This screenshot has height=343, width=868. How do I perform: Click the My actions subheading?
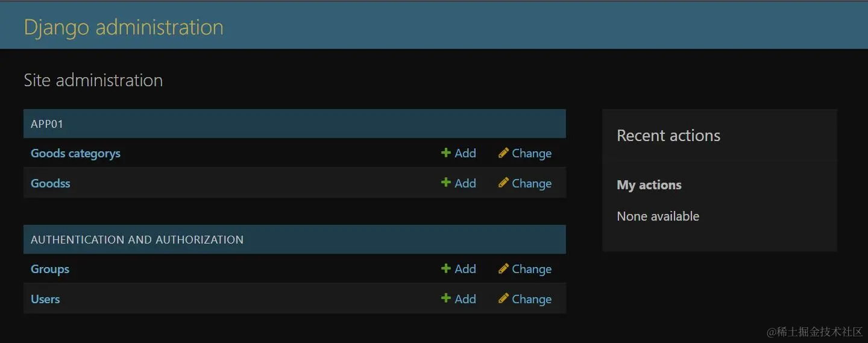point(649,185)
